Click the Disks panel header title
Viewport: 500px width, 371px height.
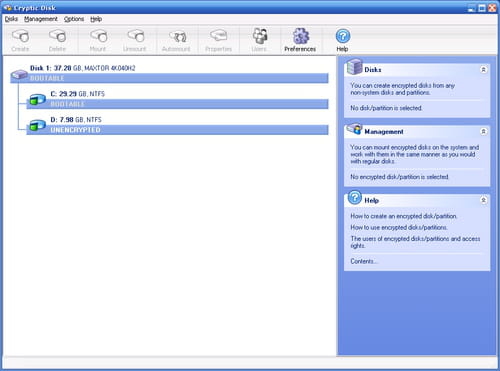373,70
